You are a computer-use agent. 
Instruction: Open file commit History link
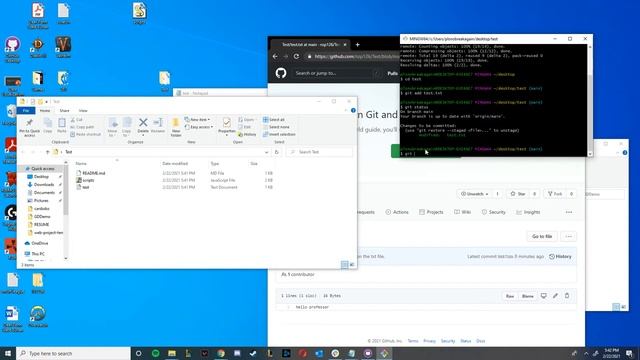(560, 257)
